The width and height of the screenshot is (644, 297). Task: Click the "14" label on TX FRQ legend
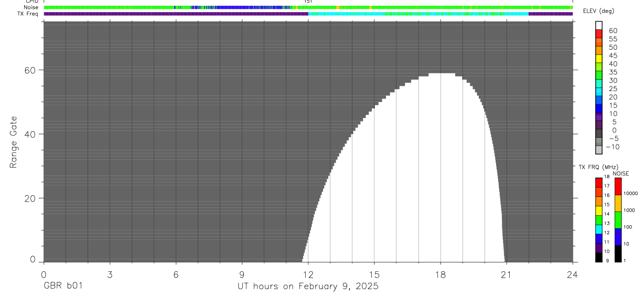(x=606, y=214)
